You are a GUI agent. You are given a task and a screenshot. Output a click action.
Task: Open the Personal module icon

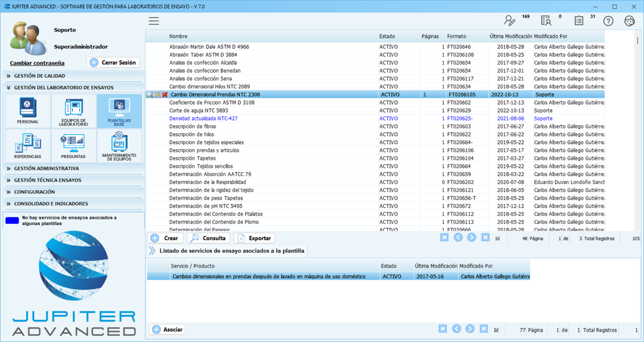[x=27, y=111]
